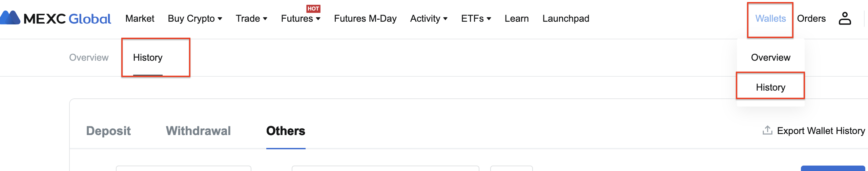Open the Futures dropdown menu
Image resolution: width=868 pixels, height=171 pixels.
pyautogui.click(x=301, y=18)
